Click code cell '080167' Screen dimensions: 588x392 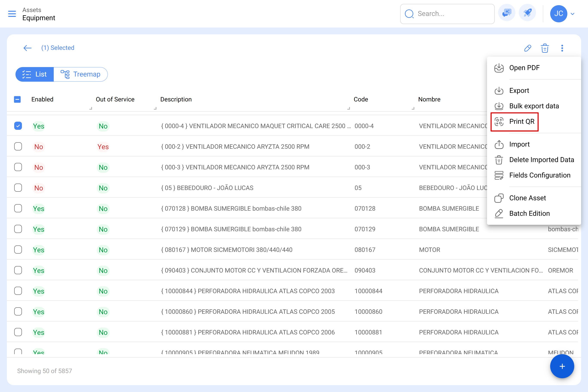point(365,250)
